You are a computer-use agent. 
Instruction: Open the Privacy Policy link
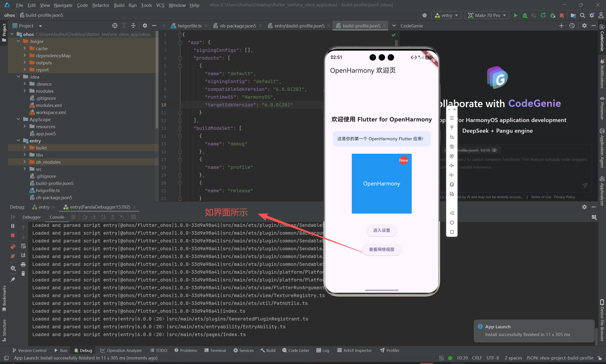564,197
